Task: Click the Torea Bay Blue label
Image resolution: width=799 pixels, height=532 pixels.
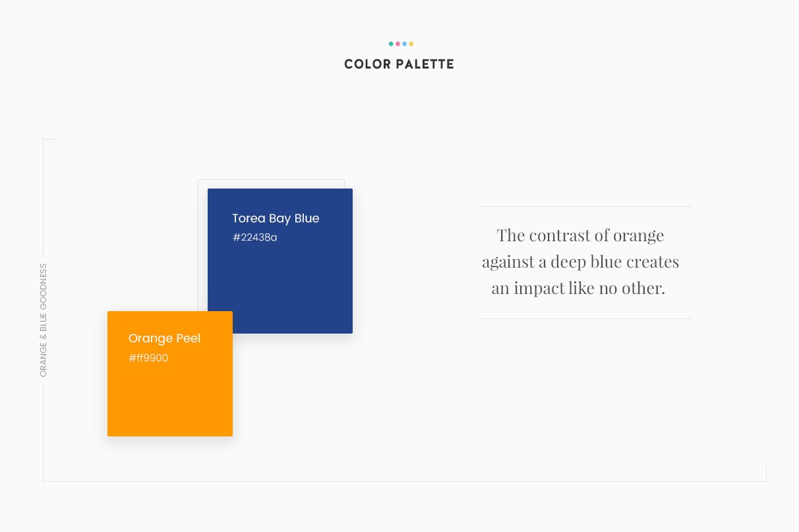Action: (276, 218)
